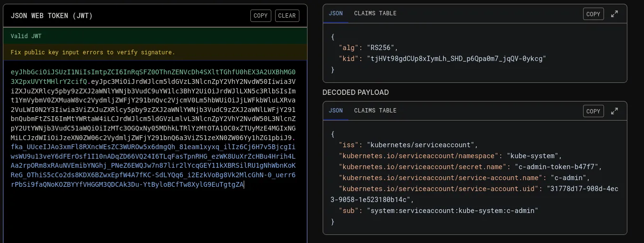Open Claims Table tab in payload panel
Image resolution: width=644 pixels, height=243 pixels.
click(x=375, y=111)
